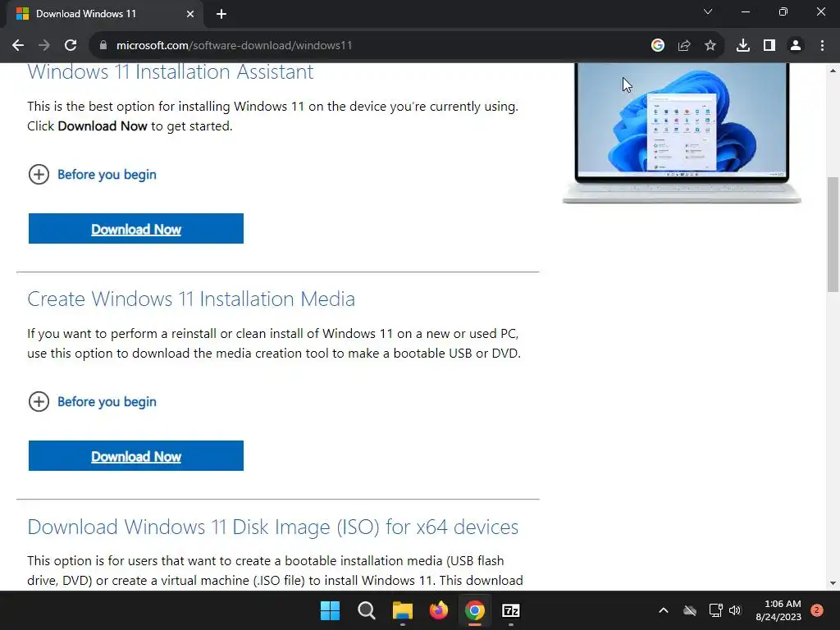The width and height of the screenshot is (840, 630).
Task: Click the page vertical scrollbar thumb
Action: point(833,234)
